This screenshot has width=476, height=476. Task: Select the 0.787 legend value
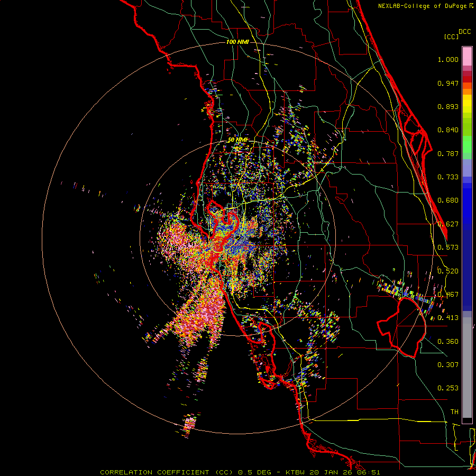point(448,153)
